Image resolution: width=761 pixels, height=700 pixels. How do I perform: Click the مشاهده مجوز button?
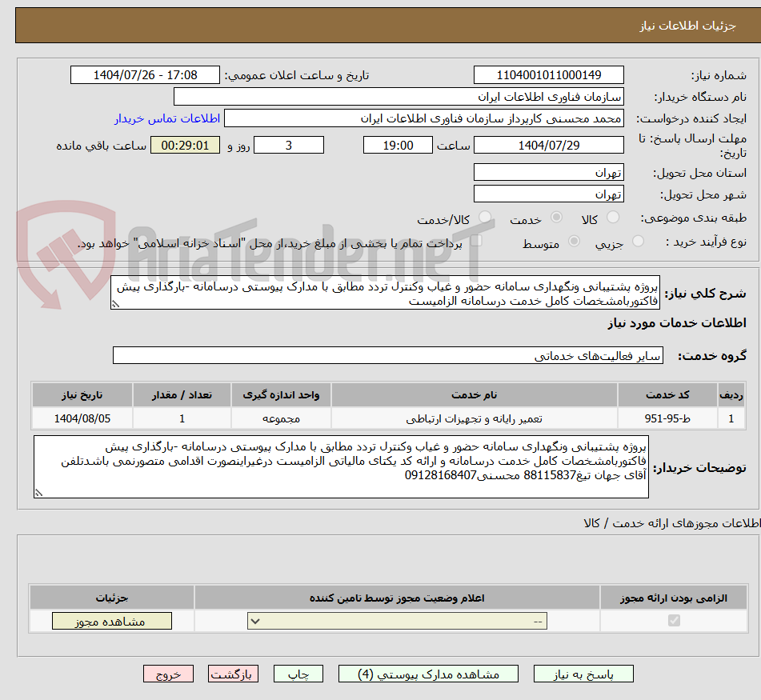[x=111, y=621]
